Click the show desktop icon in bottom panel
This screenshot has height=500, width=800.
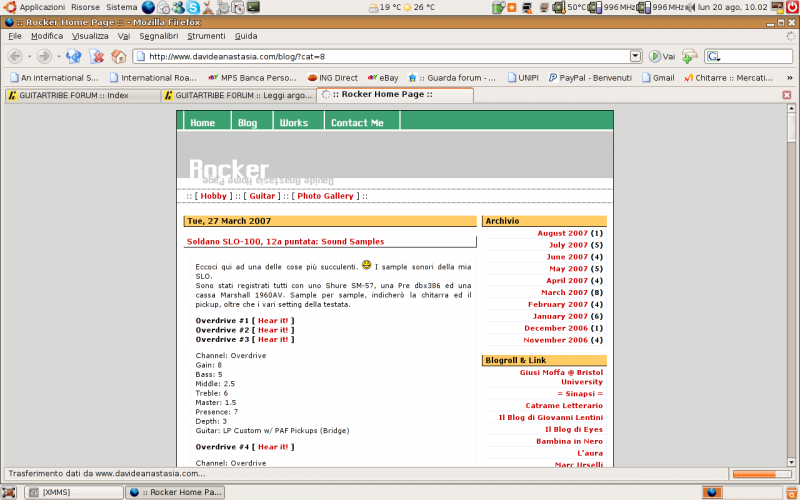[x=9, y=492]
